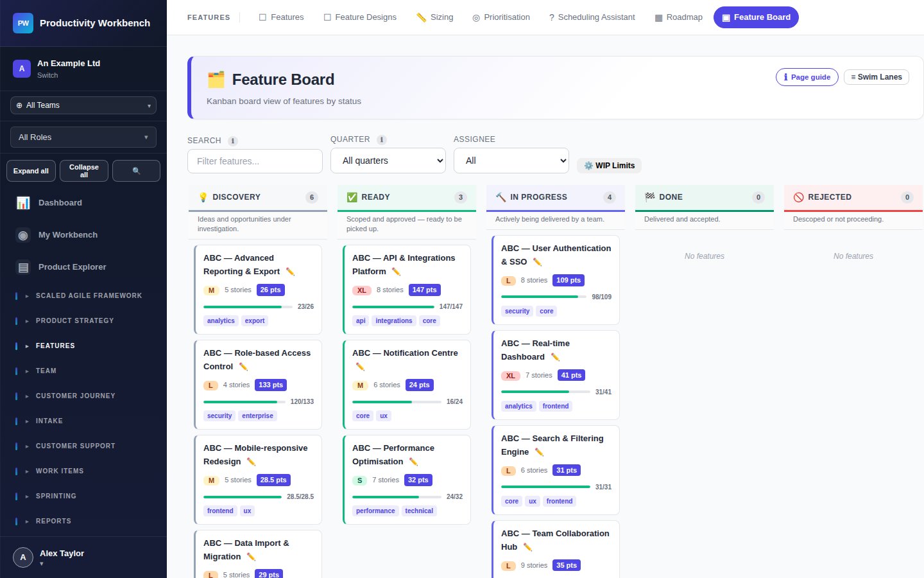
Task: Expand the Customer Journey section
Action: tap(83, 396)
